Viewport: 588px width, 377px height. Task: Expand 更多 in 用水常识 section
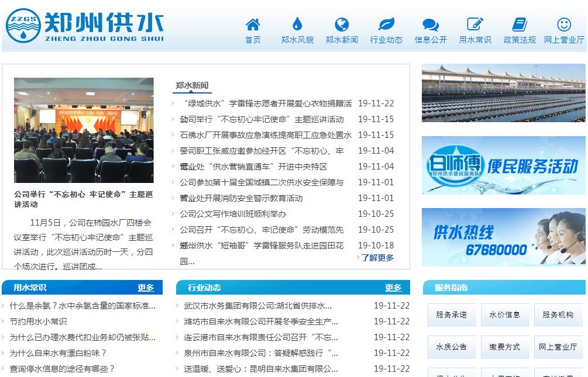tap(146, 288)
